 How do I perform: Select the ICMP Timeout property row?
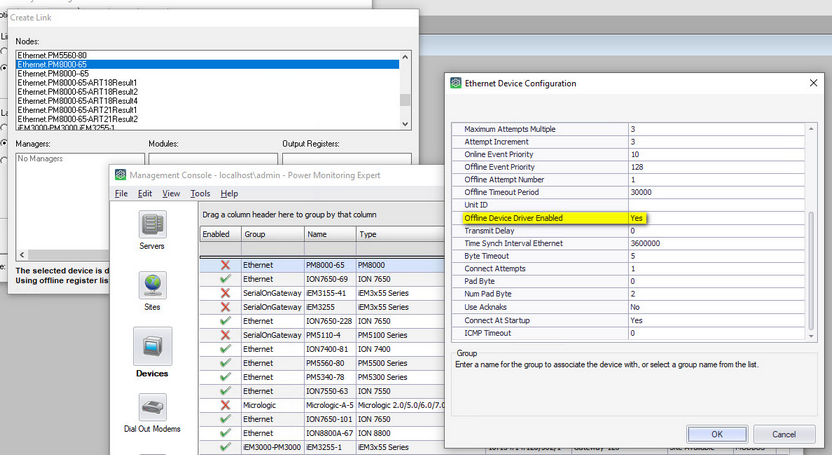[x=628, y=333]
